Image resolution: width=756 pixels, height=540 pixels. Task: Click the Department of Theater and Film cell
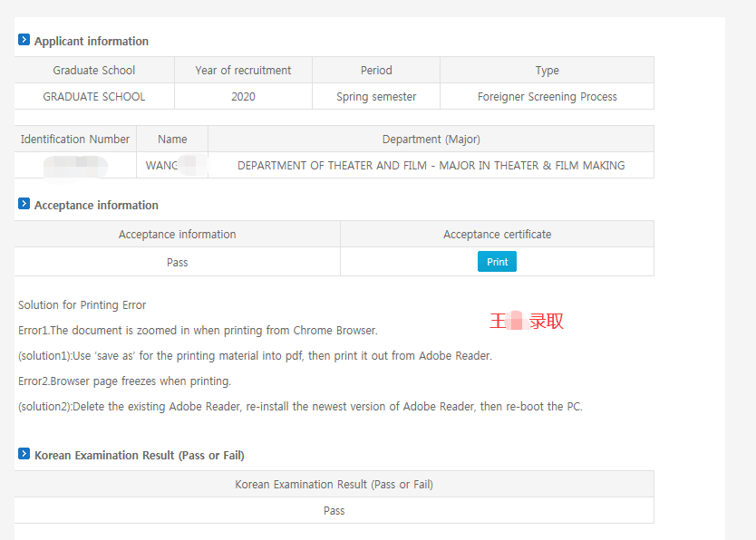click(431, 165)
